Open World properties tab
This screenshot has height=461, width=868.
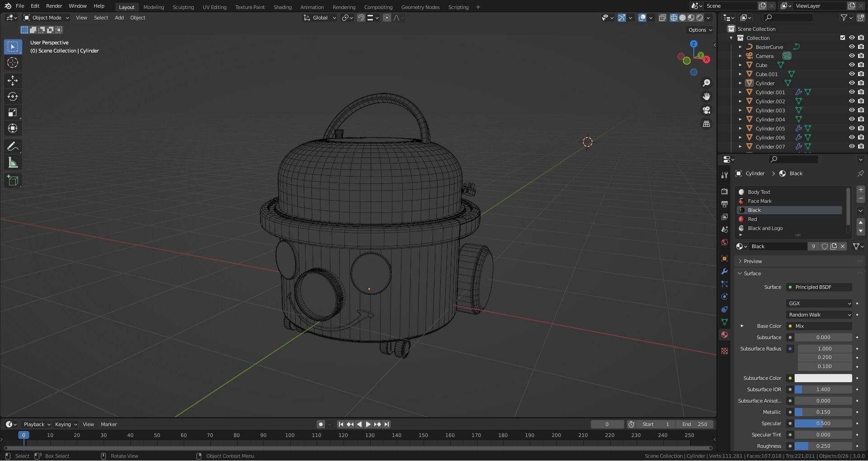pos(725,242)
